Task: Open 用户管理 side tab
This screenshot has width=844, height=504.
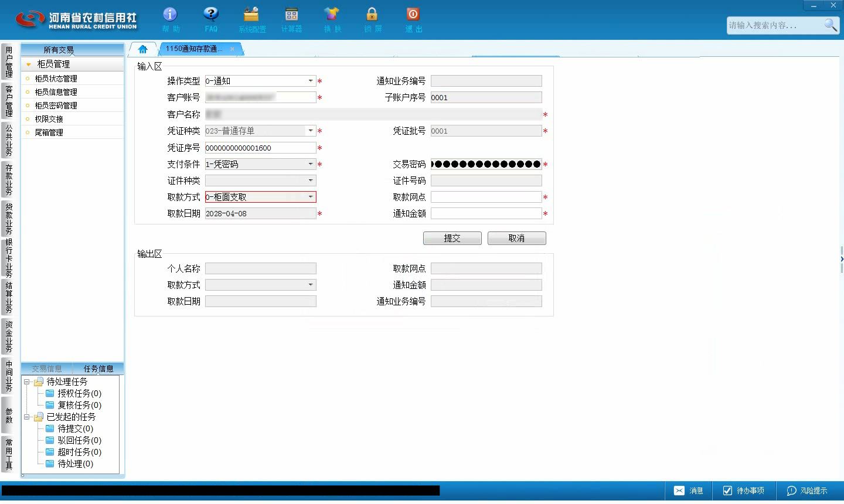Action: (8, 62)
